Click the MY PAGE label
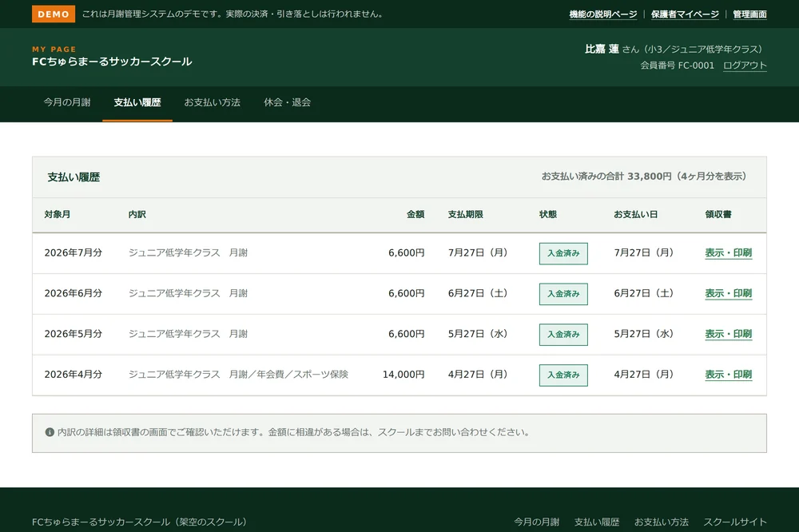The width and height of the screenshot is (799, 532). tap(54, 49)
